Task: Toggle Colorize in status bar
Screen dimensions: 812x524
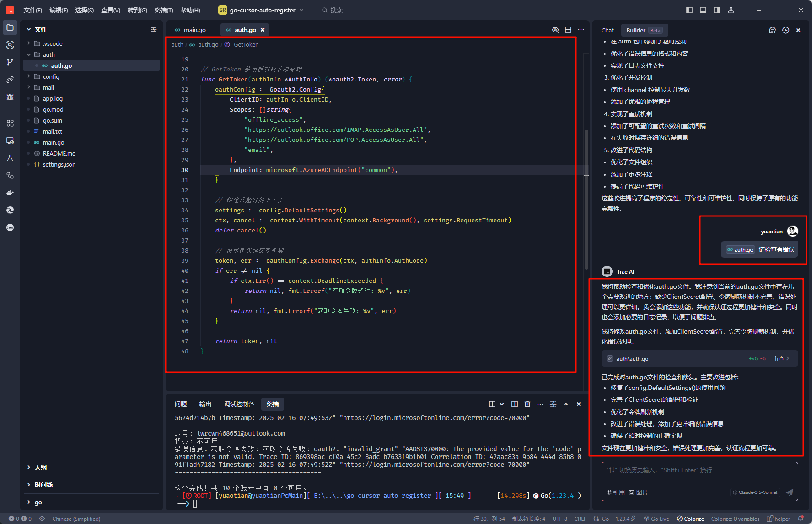Action: pos(690,519)
